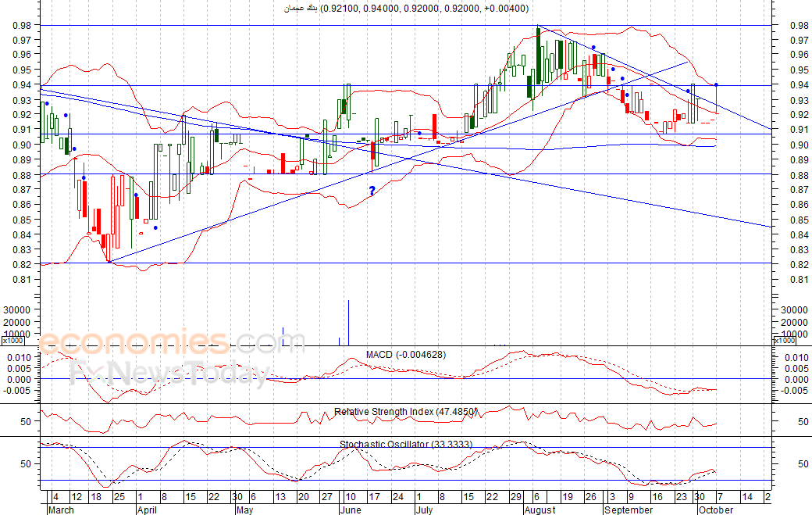Screen dimensions: 812x515
Task: Click the date label 16 in September
Action: pos(657,497)
